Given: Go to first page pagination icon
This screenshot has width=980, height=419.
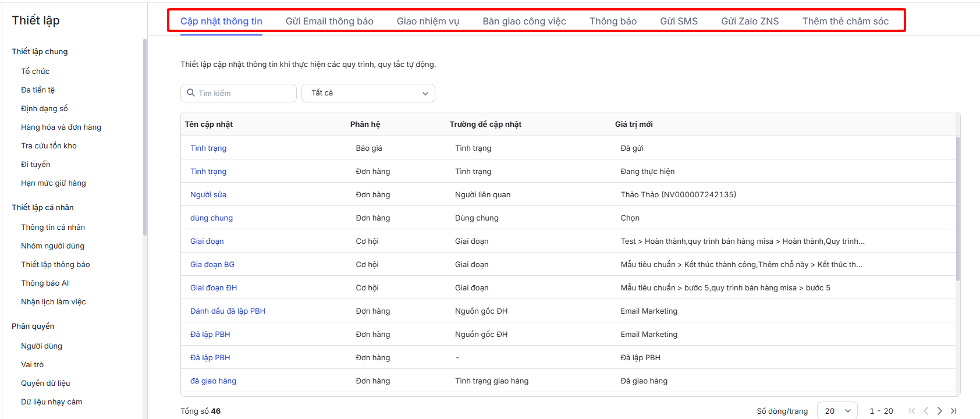Looking at the screenshot, I should (912, 411).
